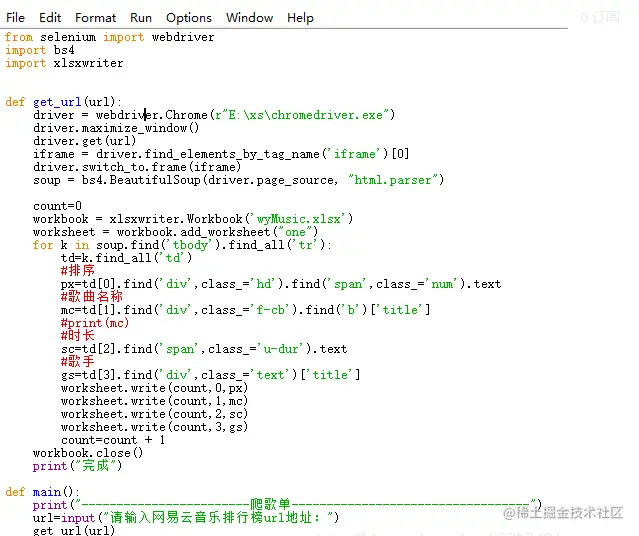Click the final 'get_url(url)' call line
639x536 pixels.
pos(74,531)
